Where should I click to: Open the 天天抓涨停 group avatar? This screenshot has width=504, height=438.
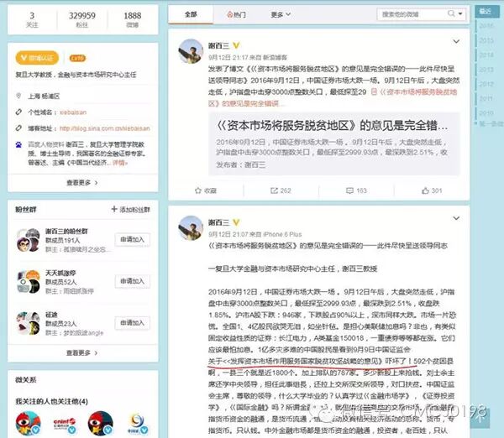28,282
